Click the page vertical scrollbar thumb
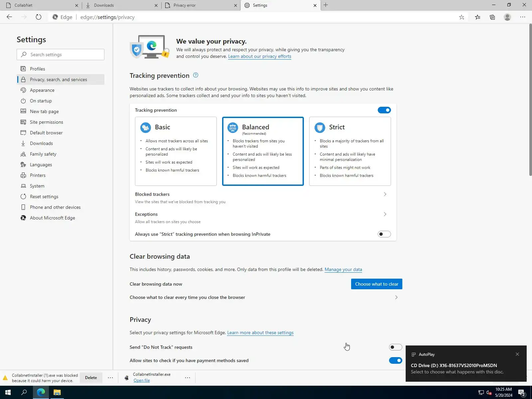This screenshot has height=399, width=532. pos(530,100)
